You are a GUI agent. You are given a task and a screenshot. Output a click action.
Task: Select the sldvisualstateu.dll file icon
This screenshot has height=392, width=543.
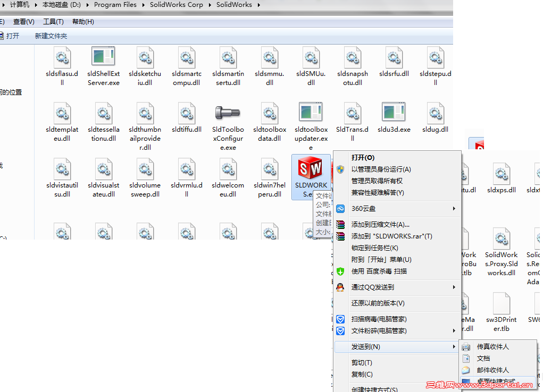pyautogui.click(x=104, y=169)
